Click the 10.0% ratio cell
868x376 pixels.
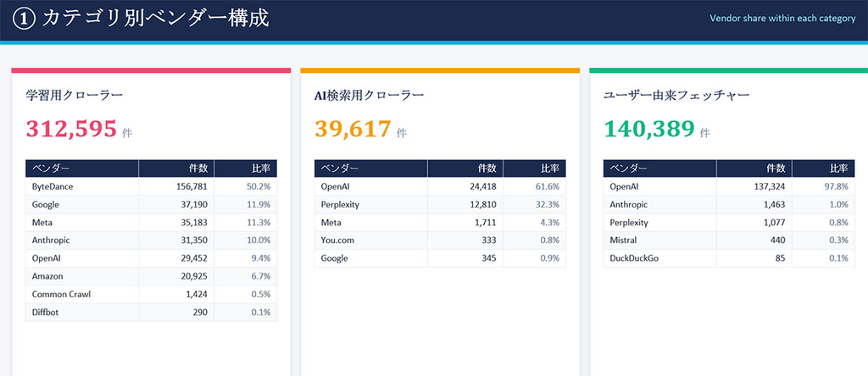[x=246, y=241]
